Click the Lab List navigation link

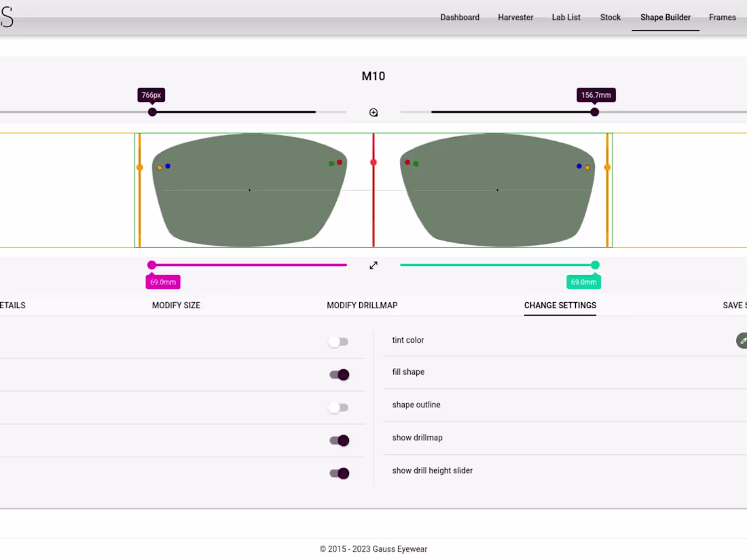(566, 17)
